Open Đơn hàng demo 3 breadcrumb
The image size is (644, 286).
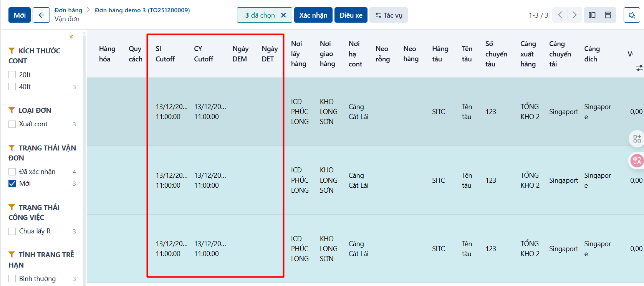click(x=142, y=10)
